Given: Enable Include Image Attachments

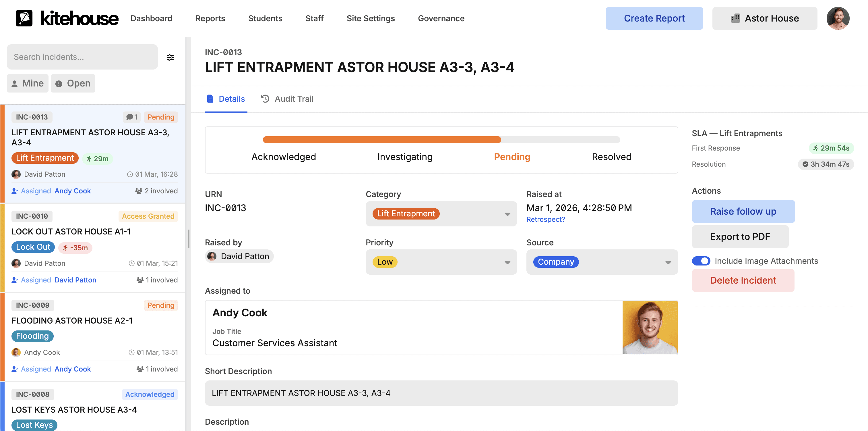Looking at the screenshot, I should pyautogui.click(x=701, y=261).
